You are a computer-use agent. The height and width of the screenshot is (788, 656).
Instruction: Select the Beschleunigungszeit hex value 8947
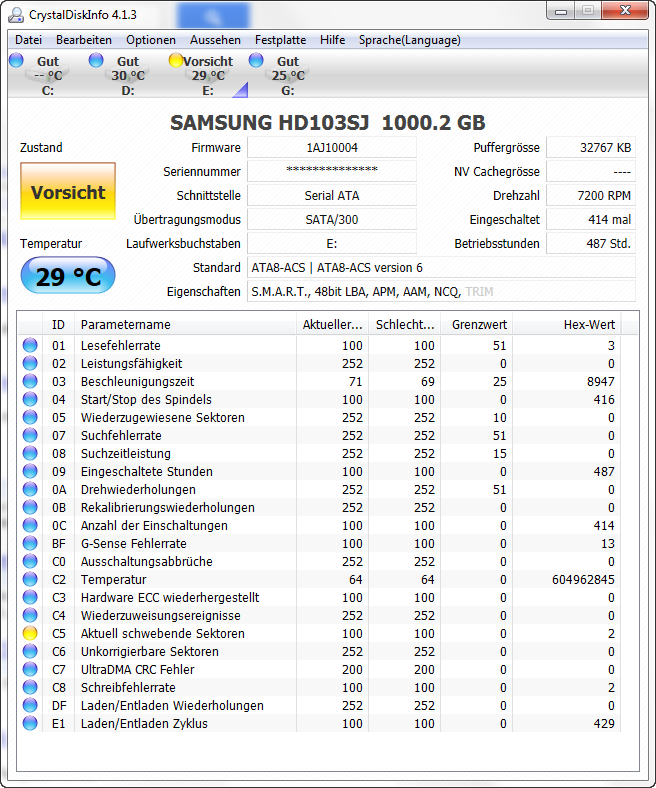pyautogui.click(x=601, y=382)
